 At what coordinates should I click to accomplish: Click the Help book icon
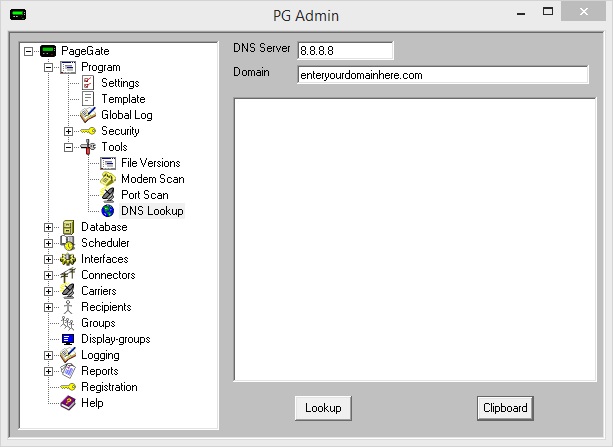click(68, 403)
